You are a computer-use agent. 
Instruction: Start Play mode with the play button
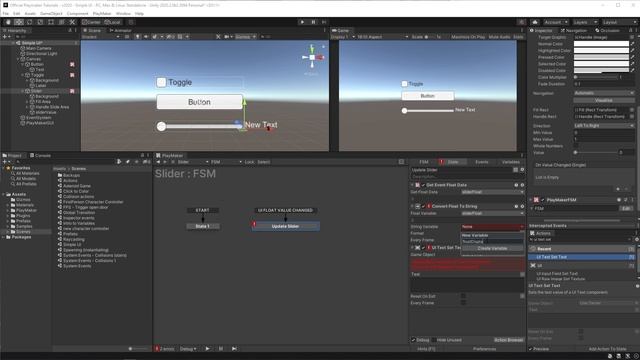302,22
